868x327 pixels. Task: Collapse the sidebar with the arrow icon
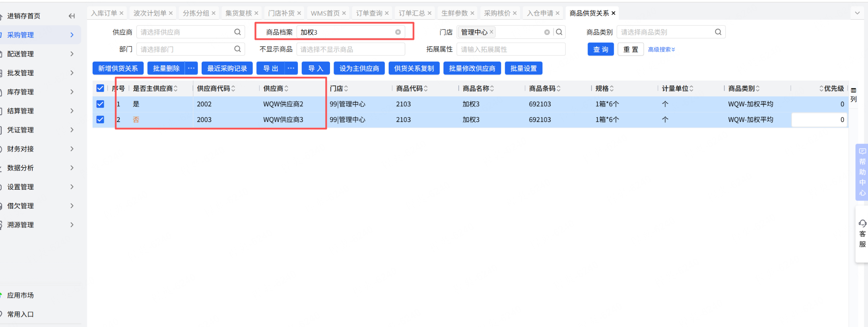[x=72, y=16]
